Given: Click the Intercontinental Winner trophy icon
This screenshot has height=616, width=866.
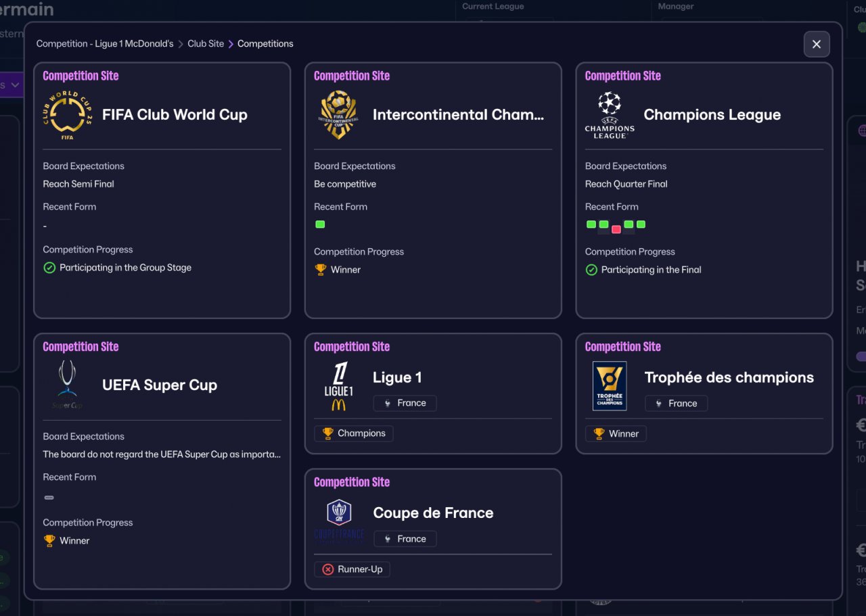Looking at the screenshot, I should pyautogui.click(x=321, y=269).
